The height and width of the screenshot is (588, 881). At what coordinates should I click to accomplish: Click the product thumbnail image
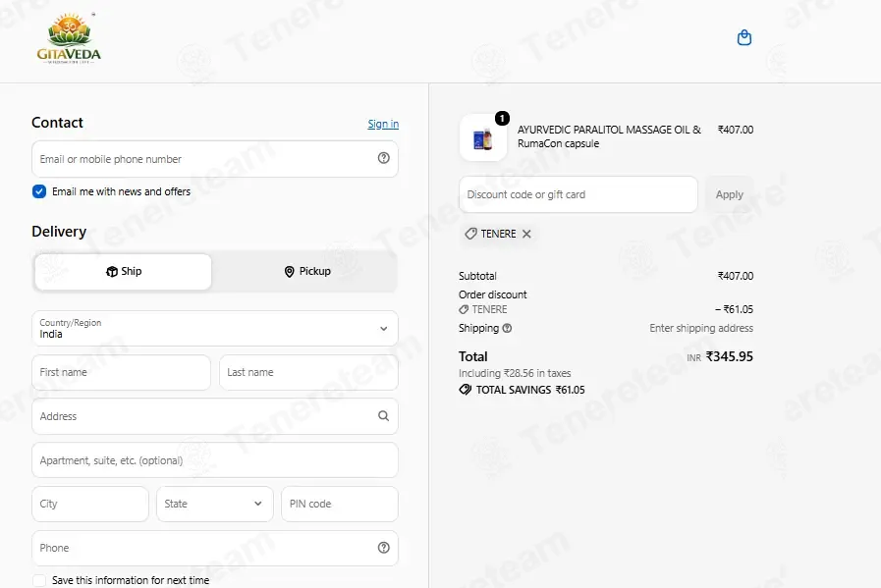[x=482, y=138]
